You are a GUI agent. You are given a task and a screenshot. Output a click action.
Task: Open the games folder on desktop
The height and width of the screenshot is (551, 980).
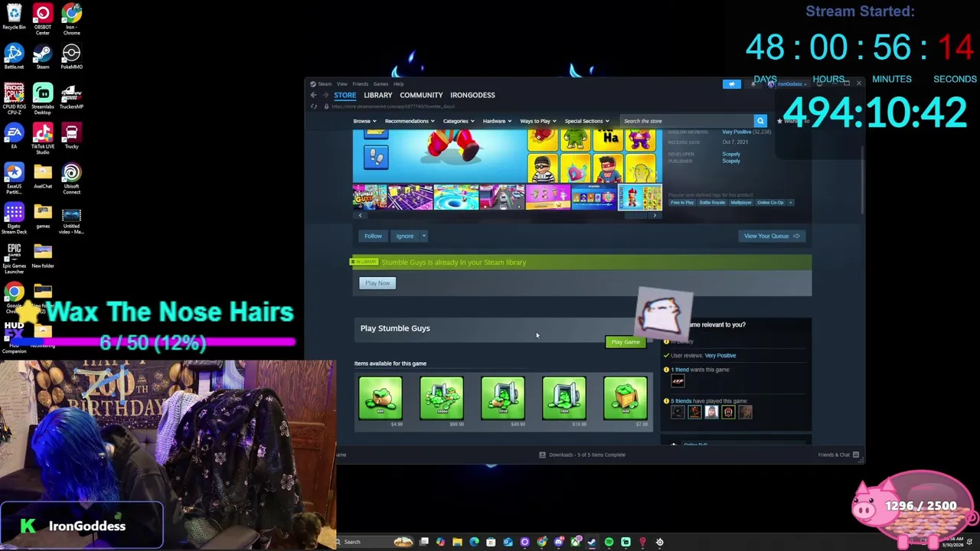point(43,216)
